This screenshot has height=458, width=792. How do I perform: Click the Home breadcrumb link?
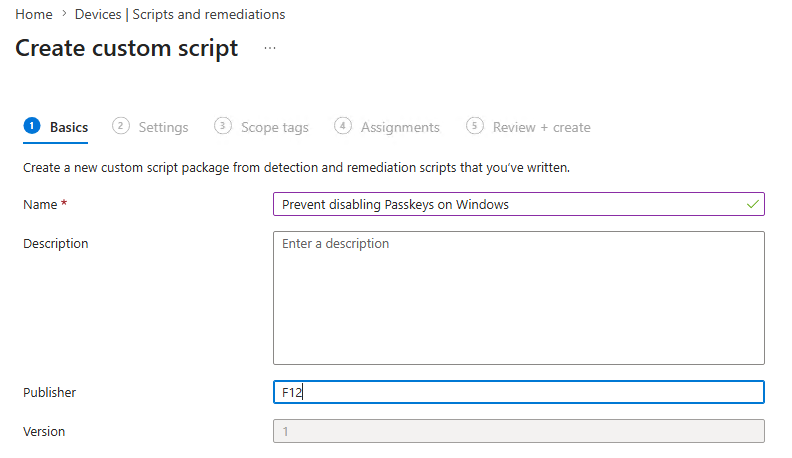[33, 14]
